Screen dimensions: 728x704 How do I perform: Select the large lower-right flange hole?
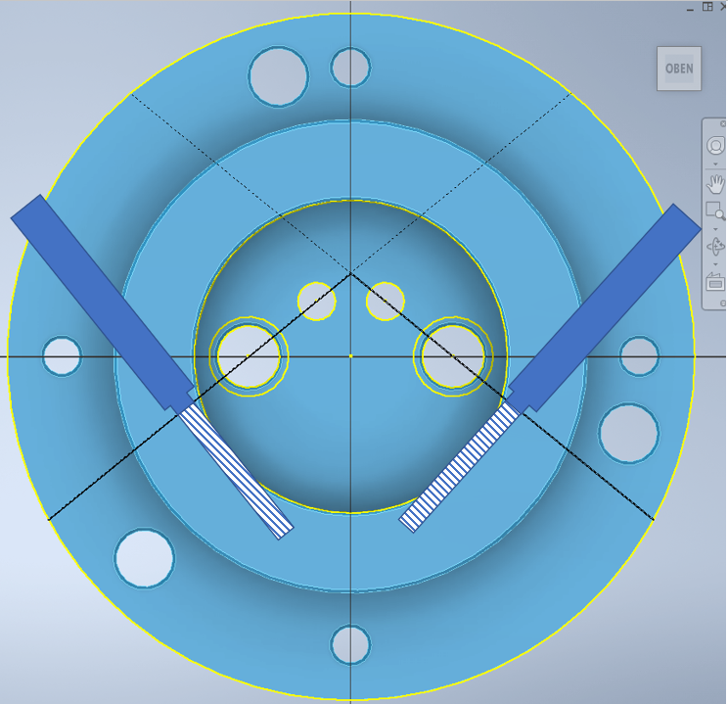(x=628, y=434)
